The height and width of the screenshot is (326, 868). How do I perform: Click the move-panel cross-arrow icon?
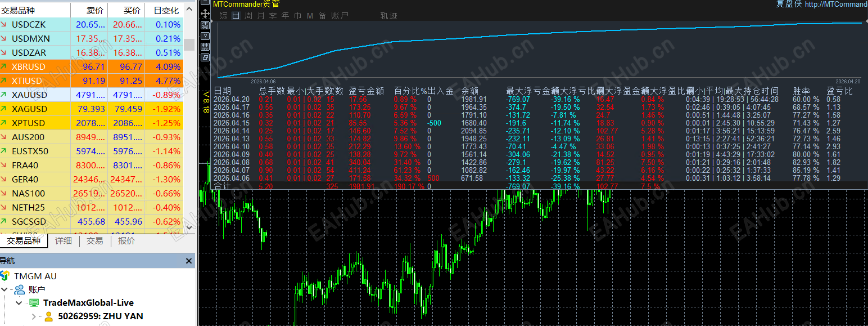coord(205,14)
